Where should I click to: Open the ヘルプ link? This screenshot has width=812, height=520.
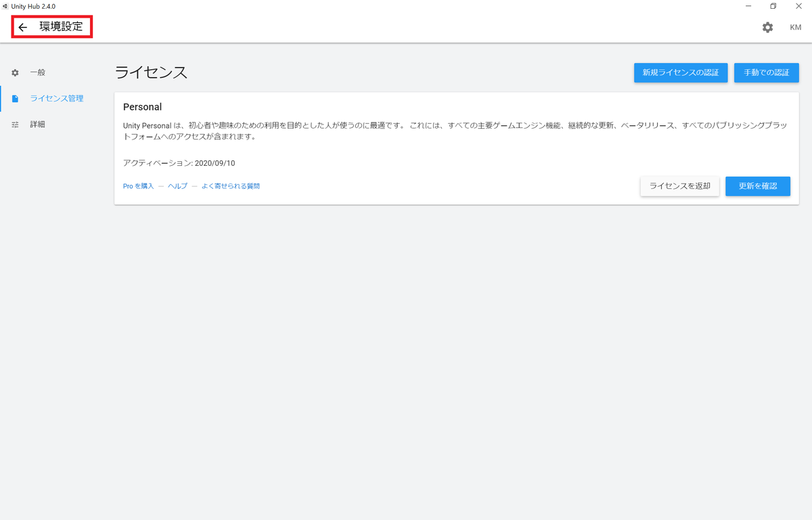(x=177, y=186)
